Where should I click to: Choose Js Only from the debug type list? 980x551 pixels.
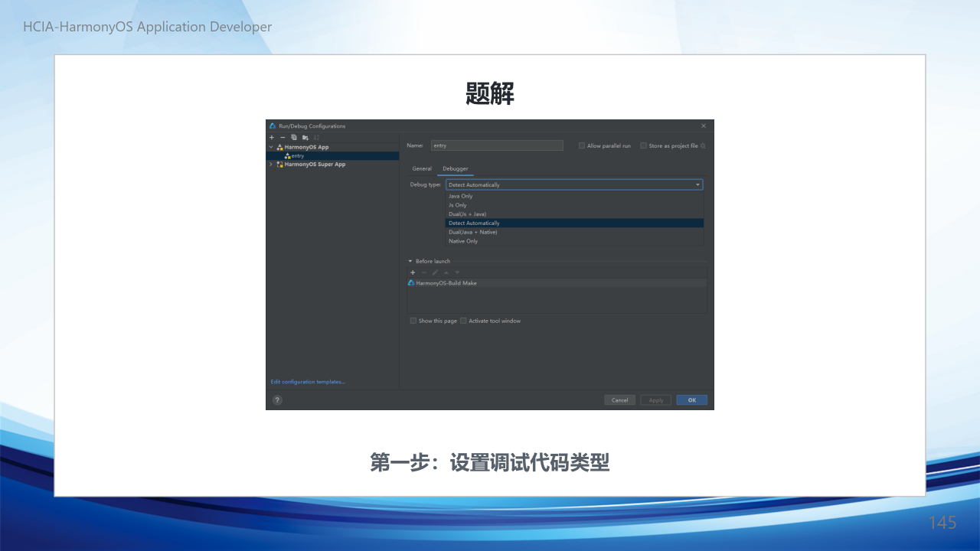click(x=575, y=205)
